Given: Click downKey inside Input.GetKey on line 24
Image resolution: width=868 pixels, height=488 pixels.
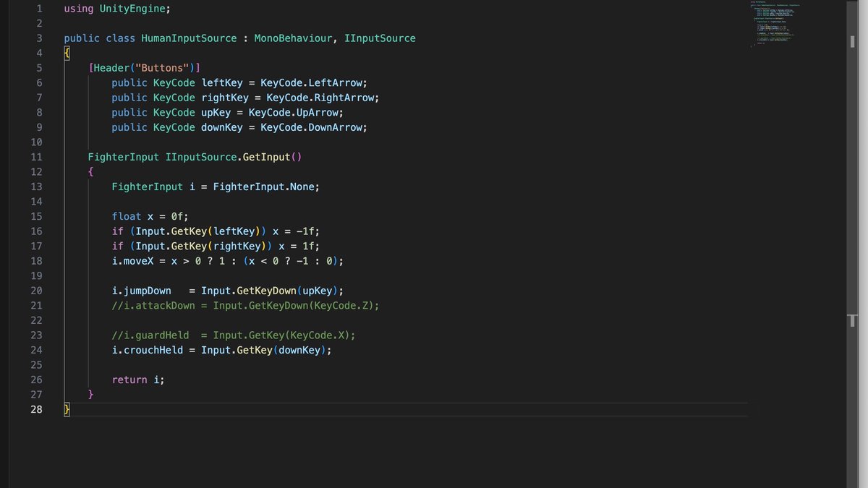Looking at the screenshot, I should point(299,350).
